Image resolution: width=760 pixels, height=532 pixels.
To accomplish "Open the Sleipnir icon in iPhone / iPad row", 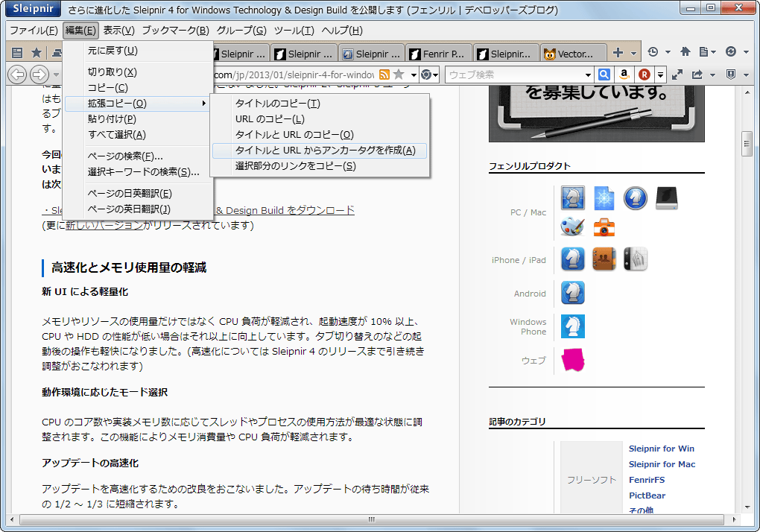I will click(573, 259).
